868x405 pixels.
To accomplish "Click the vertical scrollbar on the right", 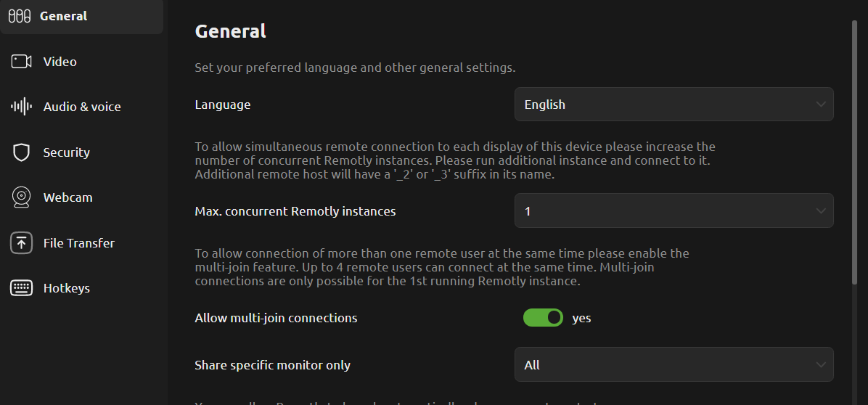I will 855,152.
